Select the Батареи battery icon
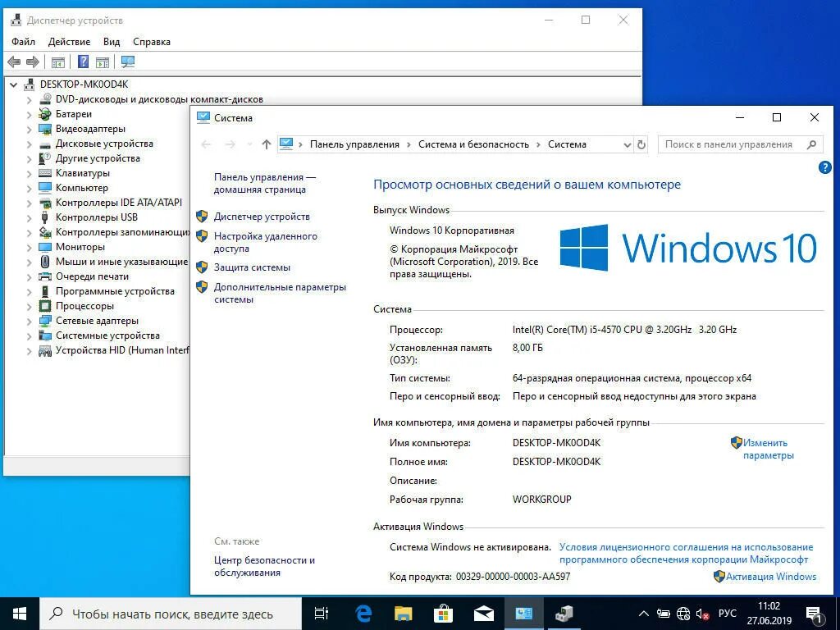Viewport: 840px width, 630px height. (x=45, y=114)
